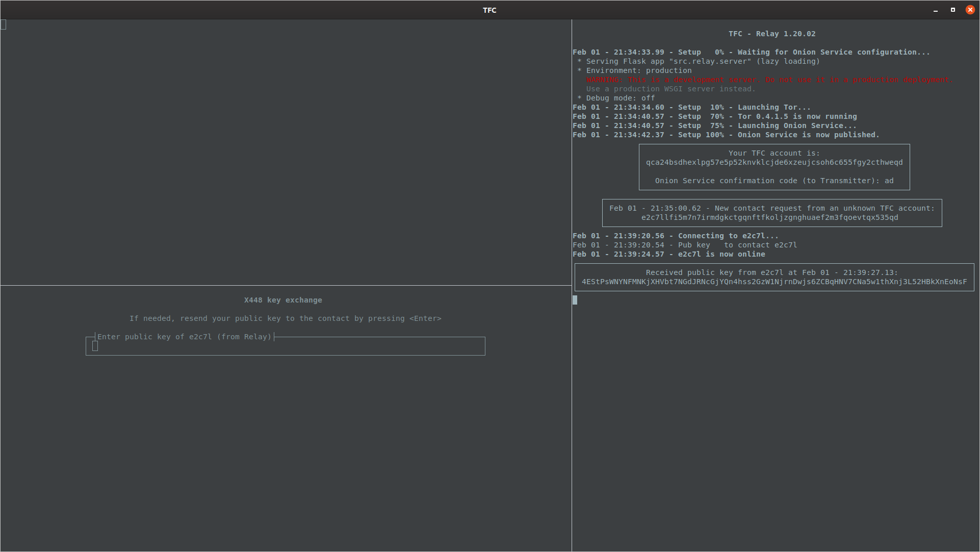Viewport: 980px width, 552px height.
Task: Click the 'TFC - Relay 1.20.02' header
Action: pos(771,34)
